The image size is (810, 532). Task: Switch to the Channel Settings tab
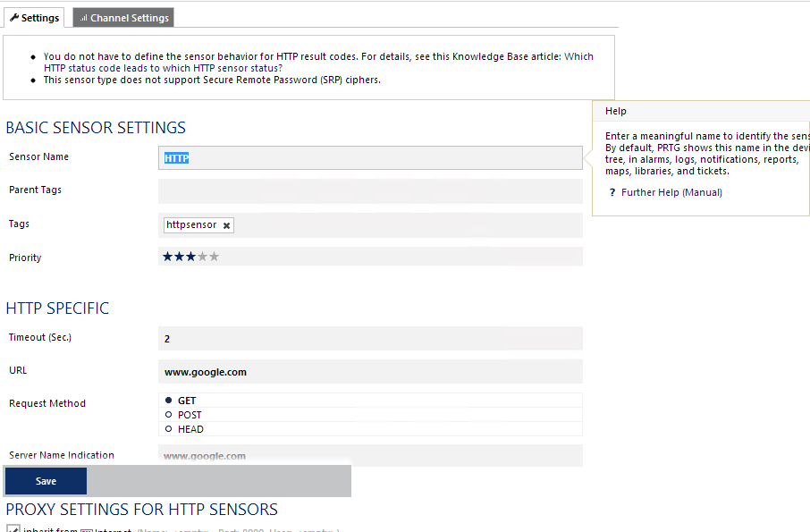pyautogui.click(x=123, y=18)
